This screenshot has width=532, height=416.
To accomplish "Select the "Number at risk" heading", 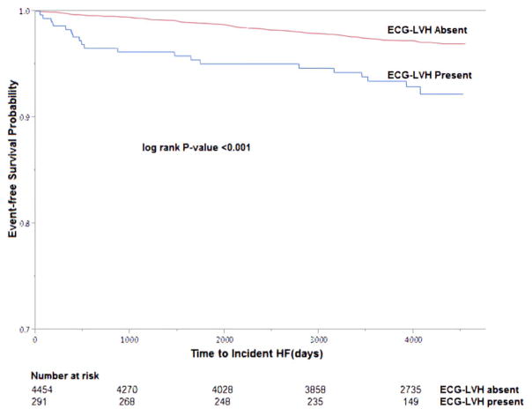I will click(63, 375).
